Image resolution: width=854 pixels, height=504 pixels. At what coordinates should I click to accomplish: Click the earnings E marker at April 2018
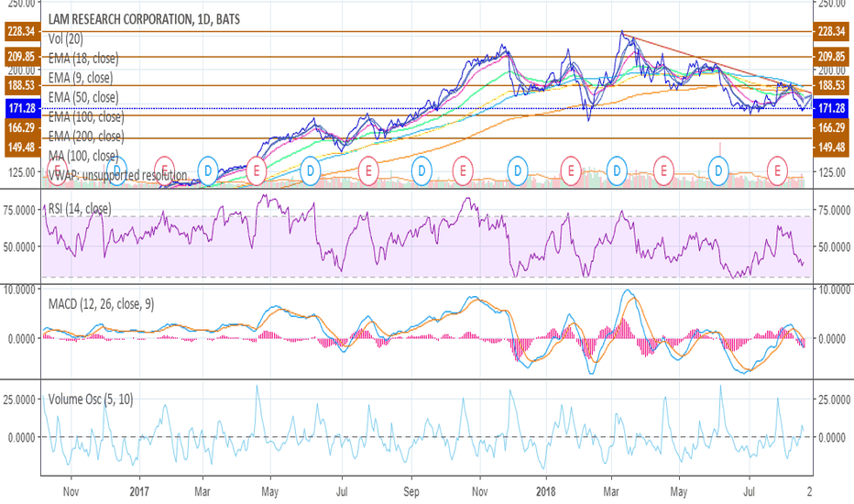(663, 171)
